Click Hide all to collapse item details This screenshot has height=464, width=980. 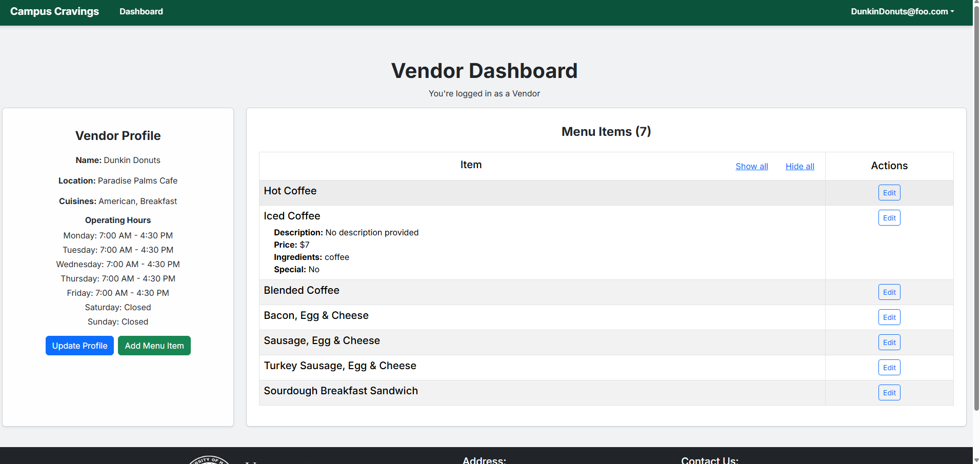coord(799,166)
